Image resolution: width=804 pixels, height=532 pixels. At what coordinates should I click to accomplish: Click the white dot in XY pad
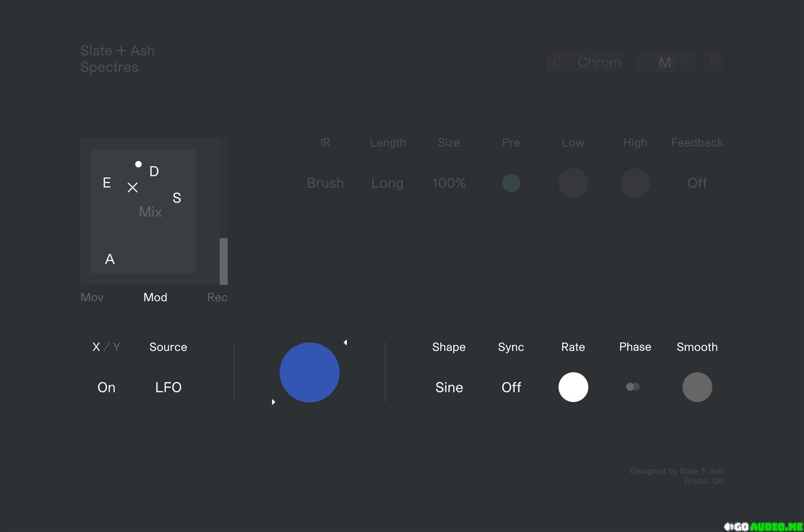coord(138,164)
